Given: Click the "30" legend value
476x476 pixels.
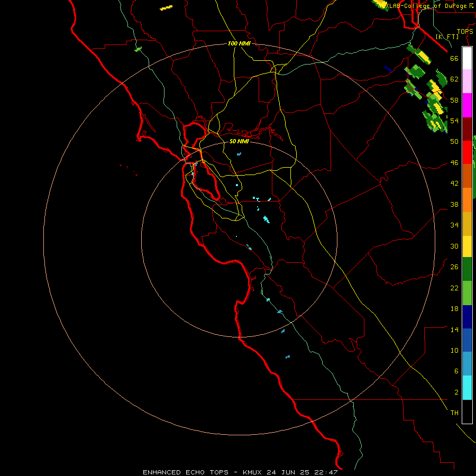Looking at the screenshot, I should coord(454,246).
